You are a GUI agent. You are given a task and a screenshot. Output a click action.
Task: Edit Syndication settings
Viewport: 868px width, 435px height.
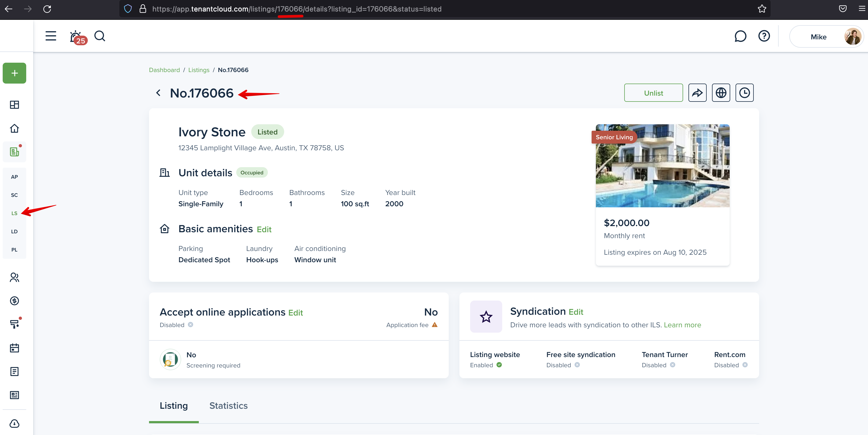tap(576, 312)
